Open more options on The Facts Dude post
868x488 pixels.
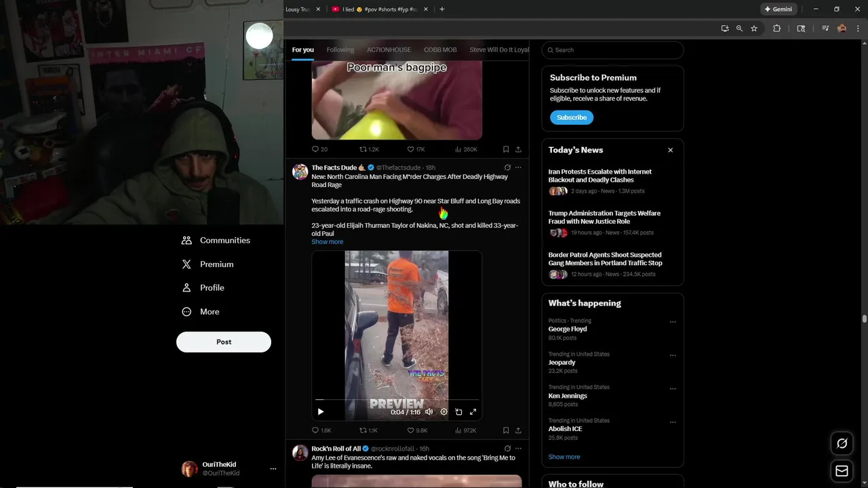[x=518, y=167]
